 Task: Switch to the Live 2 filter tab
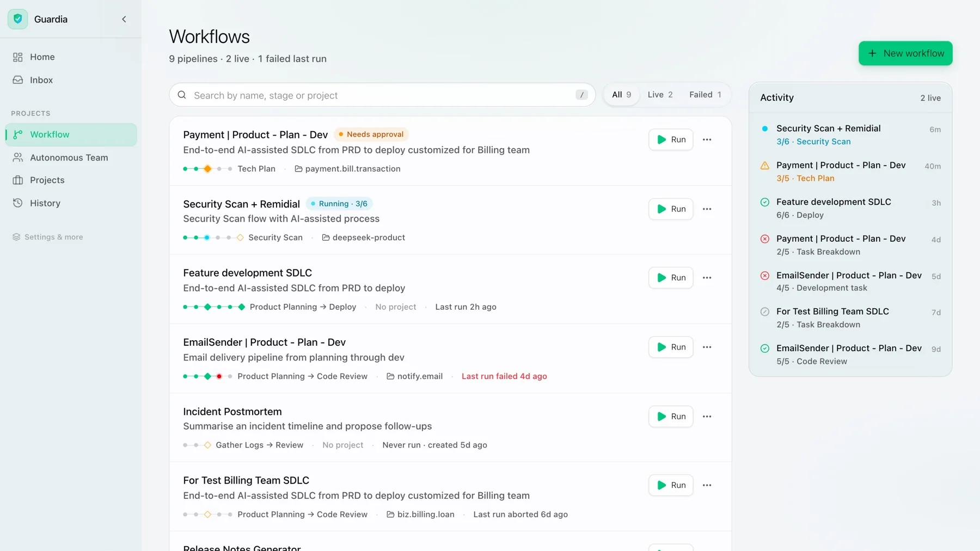pos(660,95)
